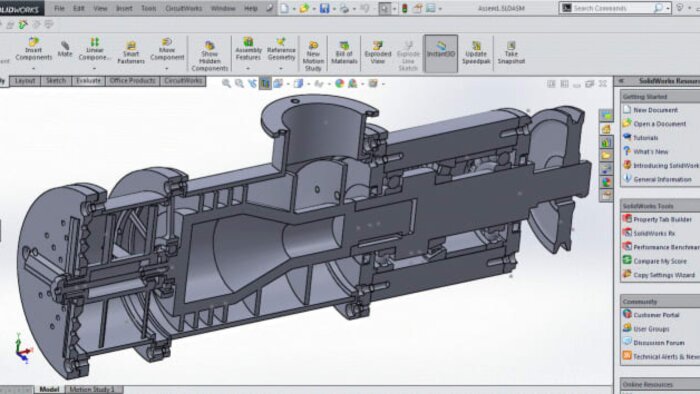Click the View Settings icon

[x=373, y=83]
